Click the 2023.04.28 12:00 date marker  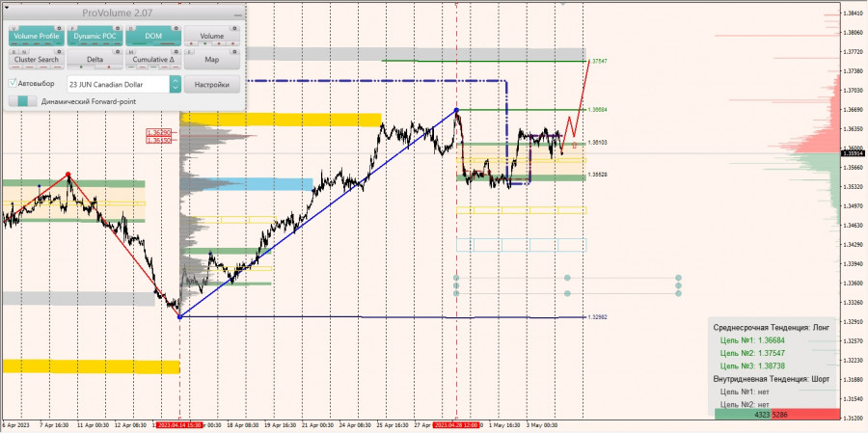(456, 424)
